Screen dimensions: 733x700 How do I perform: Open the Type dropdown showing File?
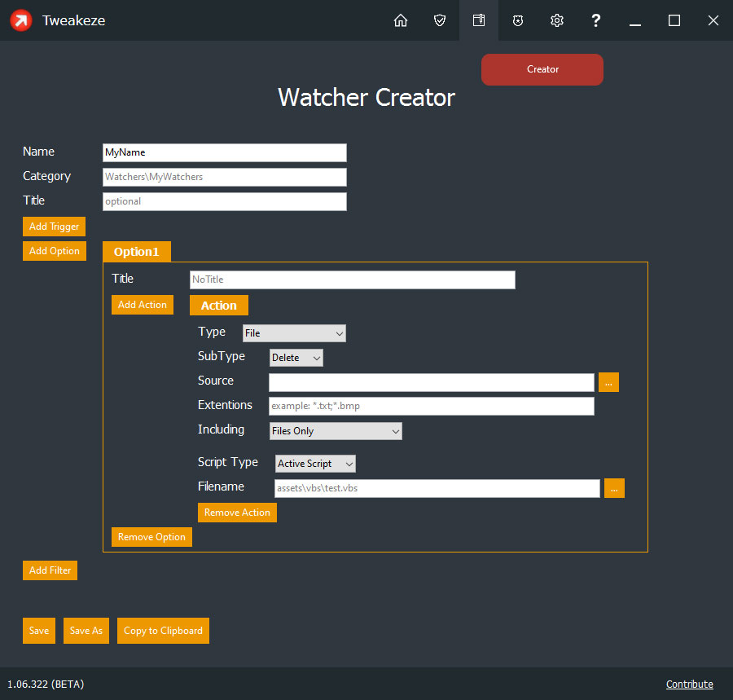pos(293,332)
